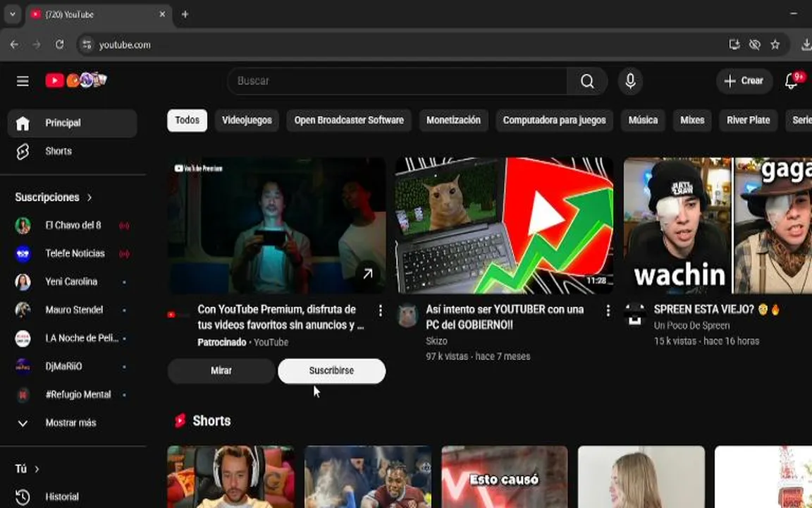Open Historial in the sidebar

[x=73, y=497]
